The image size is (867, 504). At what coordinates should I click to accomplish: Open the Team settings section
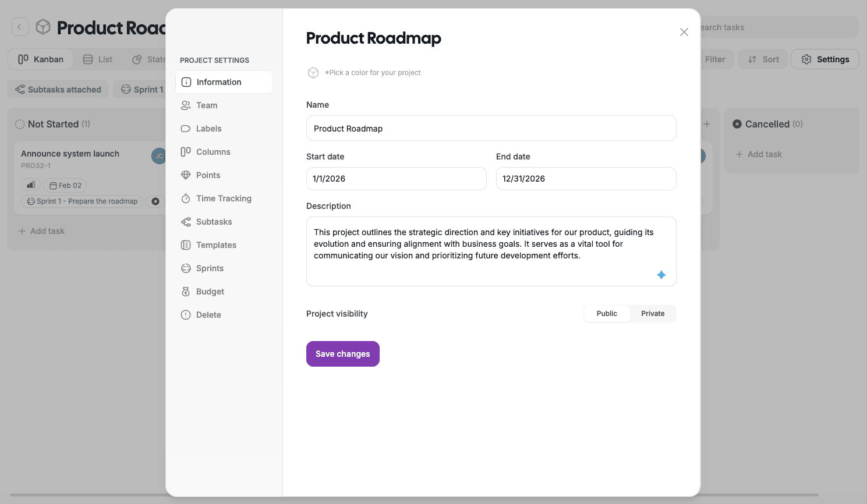[207, 105]
